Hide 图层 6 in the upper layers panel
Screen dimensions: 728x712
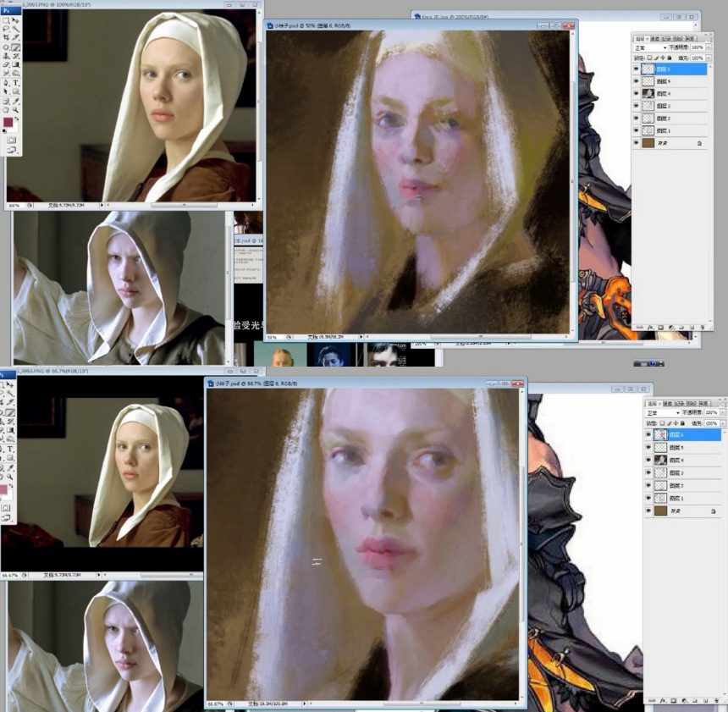pos(636,69)
